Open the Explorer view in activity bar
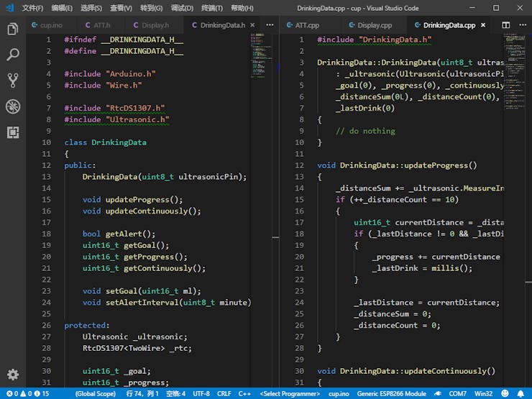Image resolution: width=532 pixels, height=399 pixels. pyautogui.click(x=12, y=29)
